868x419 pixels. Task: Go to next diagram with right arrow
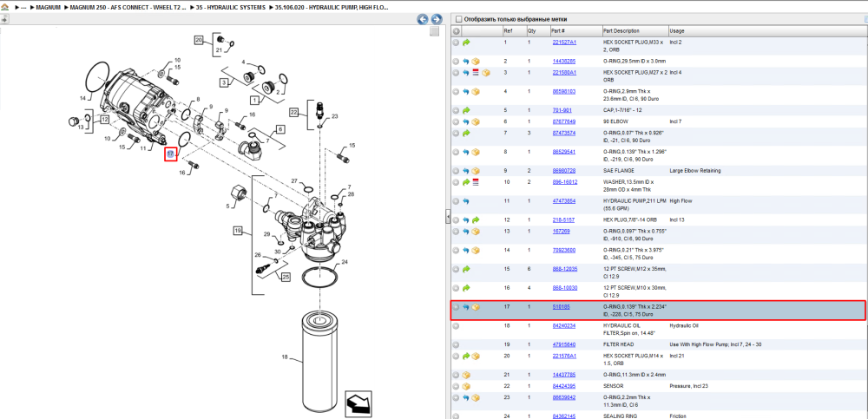[437, 19]
